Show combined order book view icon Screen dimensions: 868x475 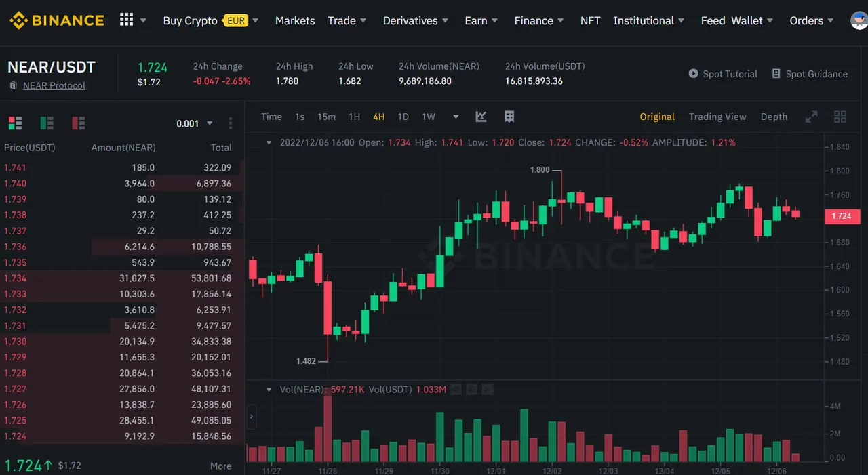(x=15, y=123)
